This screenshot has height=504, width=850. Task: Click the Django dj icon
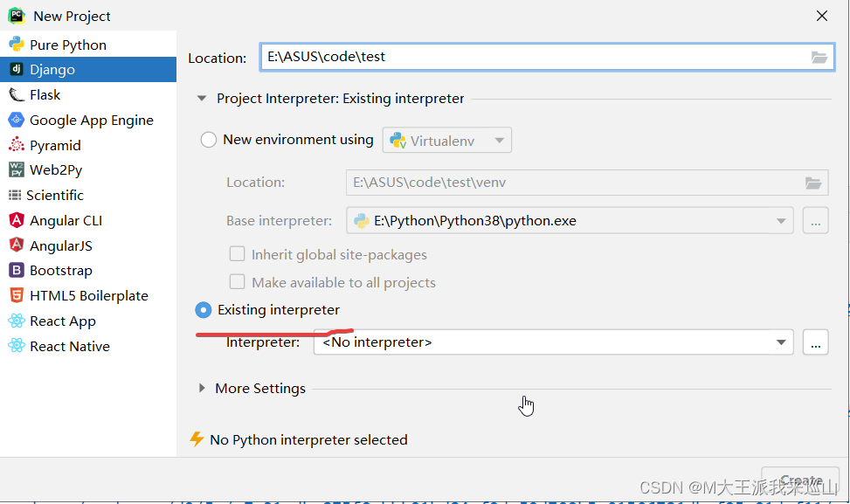17,69
